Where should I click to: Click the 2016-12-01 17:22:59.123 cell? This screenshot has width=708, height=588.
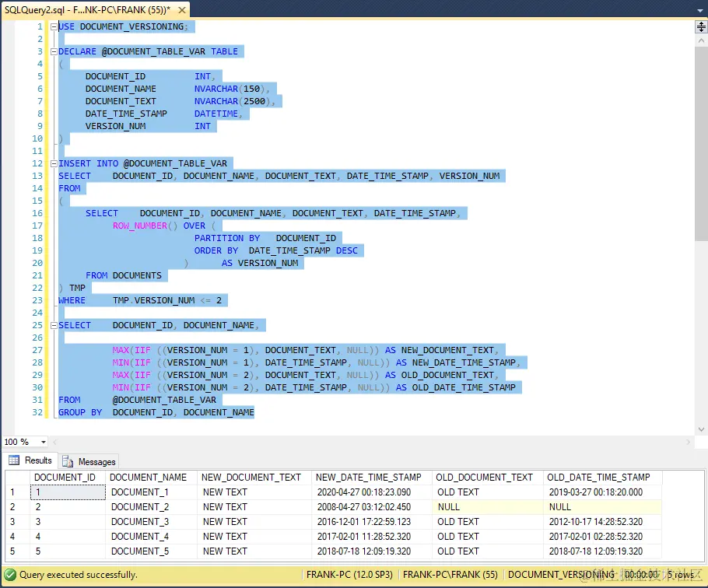tap(372, 522)
